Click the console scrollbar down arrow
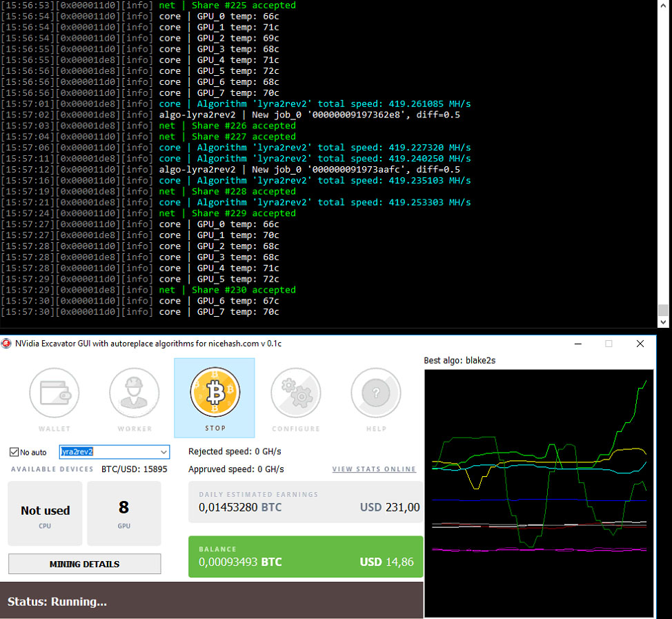The width and height of the screenshot is (672, 619). [x=663, y=322]
